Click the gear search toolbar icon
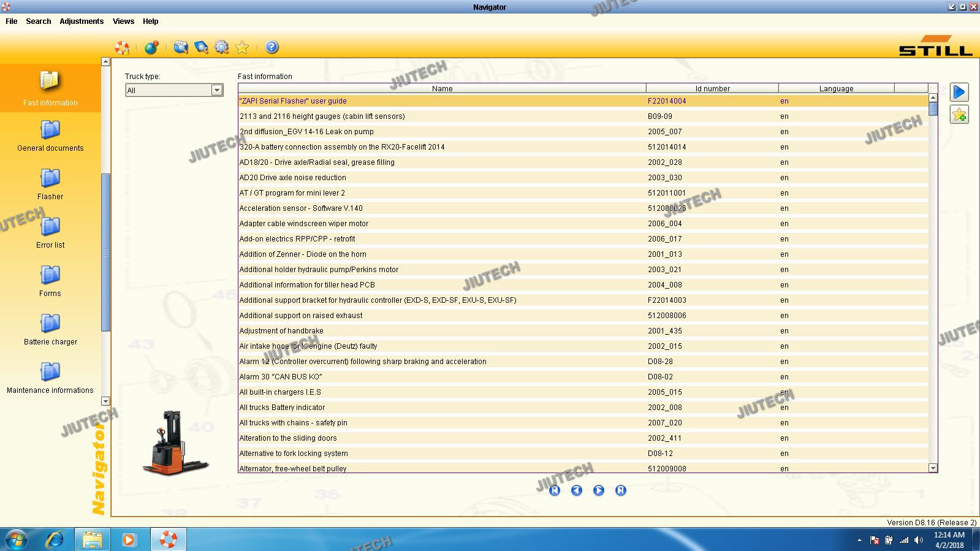Screen dimensions: 980x551 [x=221, y=47]
